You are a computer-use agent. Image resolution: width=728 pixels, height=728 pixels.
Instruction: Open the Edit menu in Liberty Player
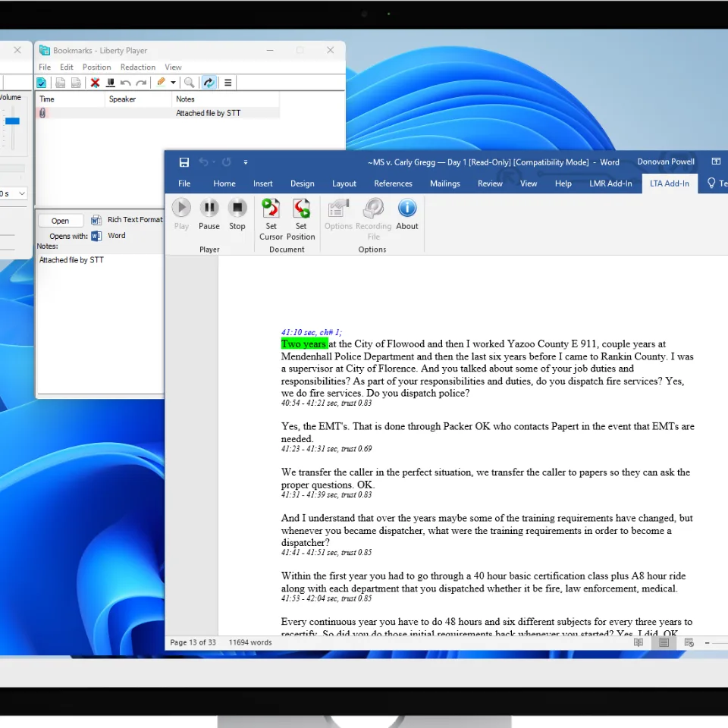(67, 67)
